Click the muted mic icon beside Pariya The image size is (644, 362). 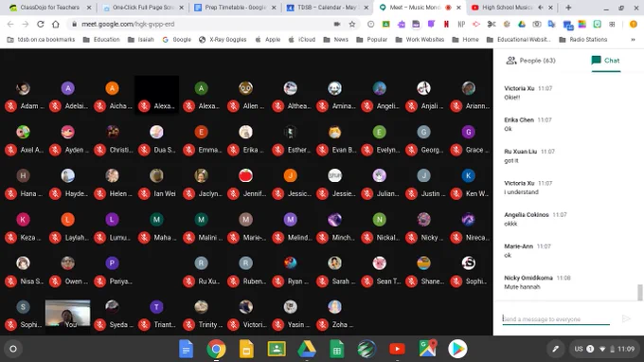(x=99, y=281)
